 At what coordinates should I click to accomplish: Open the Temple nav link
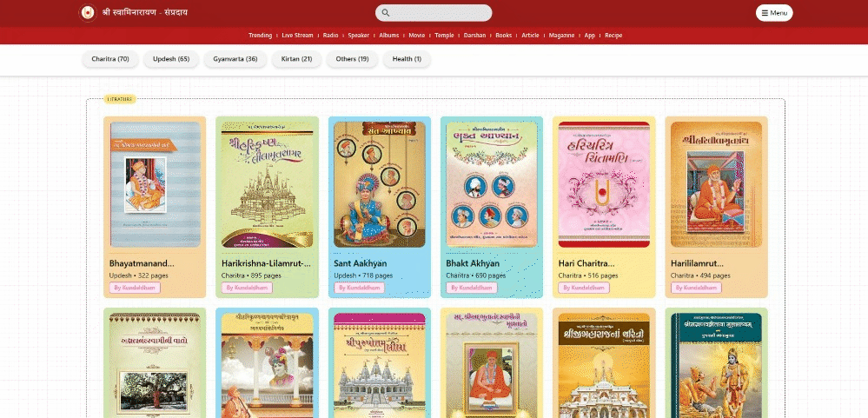click(x=444, y=36)
